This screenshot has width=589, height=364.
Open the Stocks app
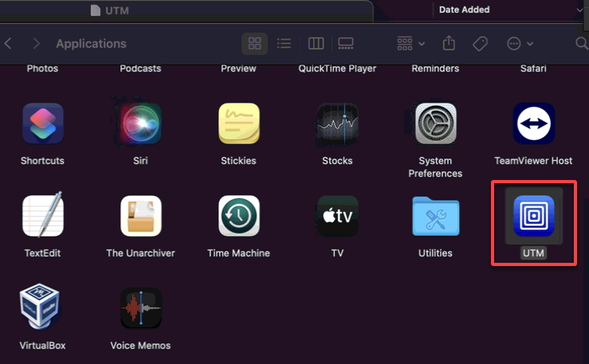pyautogui.click(x=337, y=124)
